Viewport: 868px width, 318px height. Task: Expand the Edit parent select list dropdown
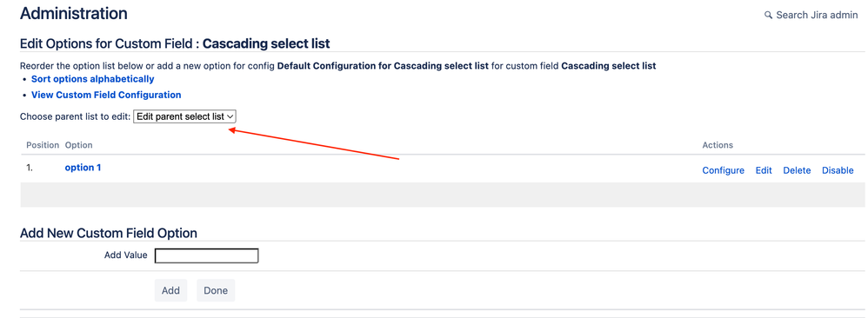point(185,116)
